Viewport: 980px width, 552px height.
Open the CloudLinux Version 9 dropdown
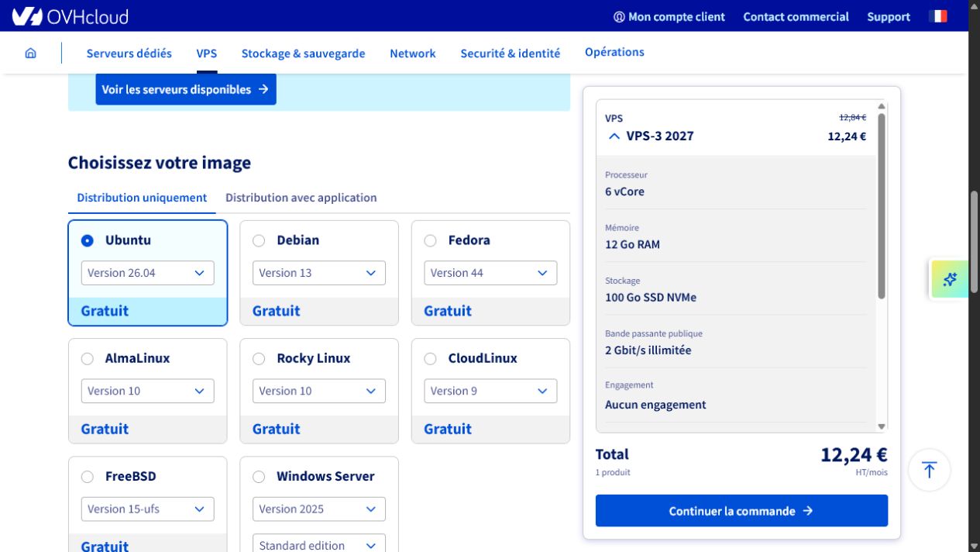pyautogui.click(x=490, y=391)
